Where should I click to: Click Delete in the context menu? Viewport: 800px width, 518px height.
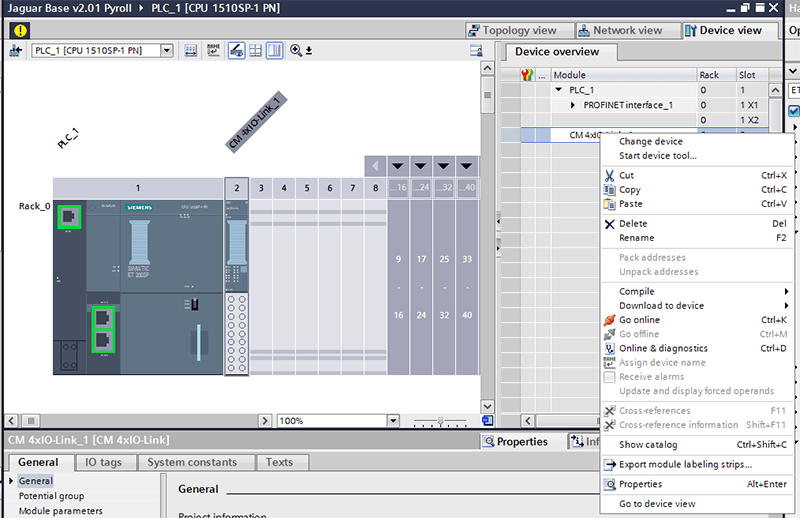click(697, 224)
